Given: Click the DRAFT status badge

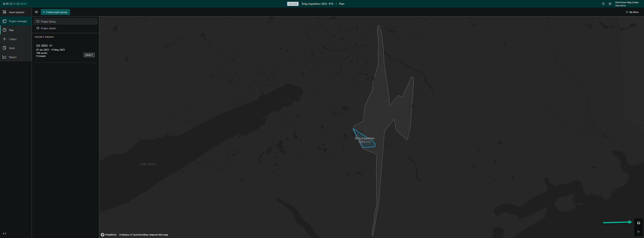Looking at the screenshot, I should (x=89, y=55).
